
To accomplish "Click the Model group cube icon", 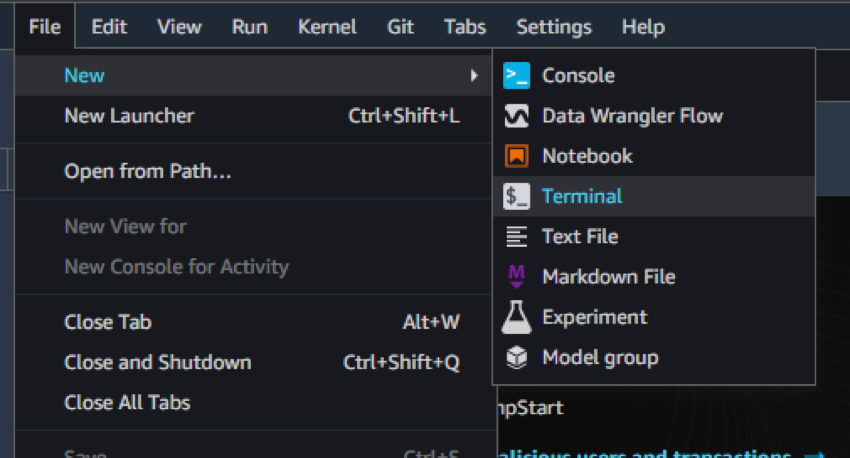I will 516,358.
